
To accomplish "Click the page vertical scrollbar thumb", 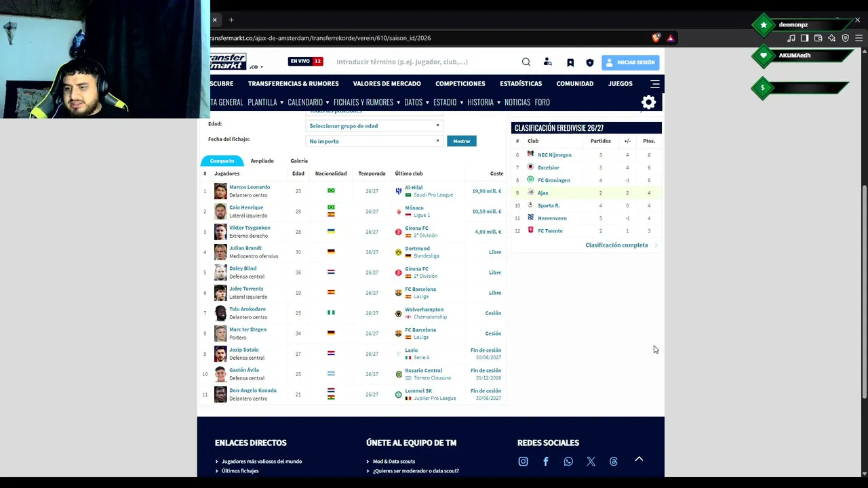I will pos(864,291).
